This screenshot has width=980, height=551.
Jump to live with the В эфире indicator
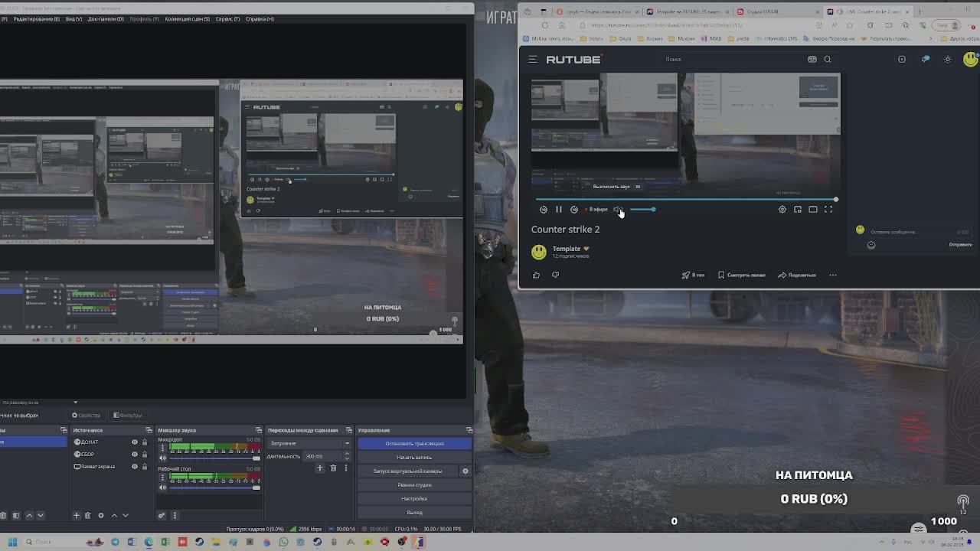(596, 209)
